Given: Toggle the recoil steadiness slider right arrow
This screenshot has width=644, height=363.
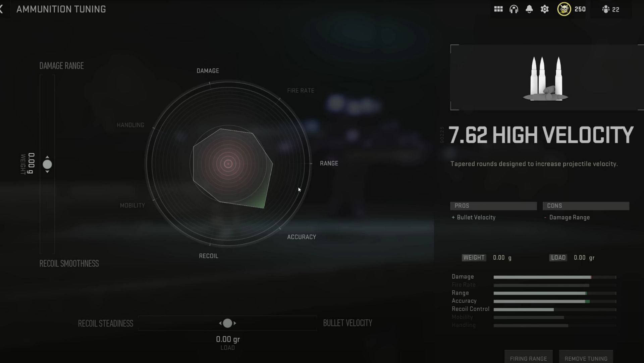Looking at the screenshot, I should click(x=235, y=323).
